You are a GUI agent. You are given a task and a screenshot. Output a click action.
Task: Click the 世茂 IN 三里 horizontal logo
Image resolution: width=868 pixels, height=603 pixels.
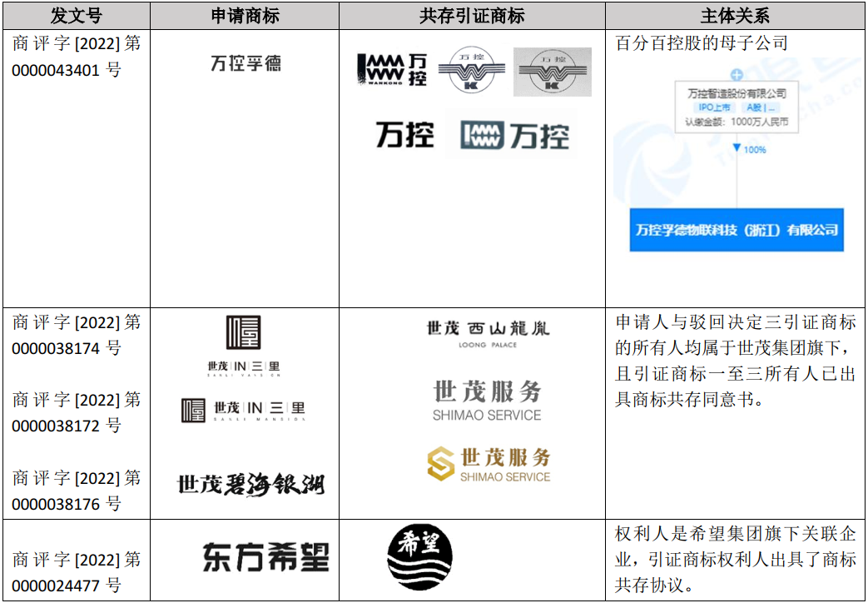coord(243,411)
